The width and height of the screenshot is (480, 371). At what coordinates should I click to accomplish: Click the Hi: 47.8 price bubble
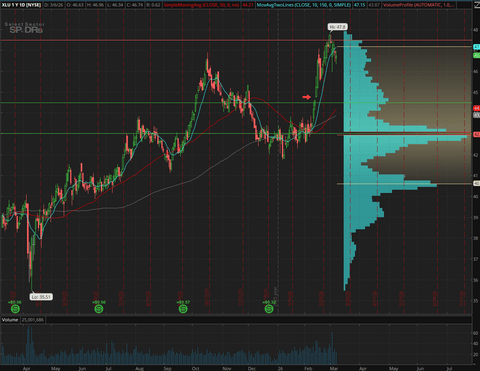coord(337,27)
